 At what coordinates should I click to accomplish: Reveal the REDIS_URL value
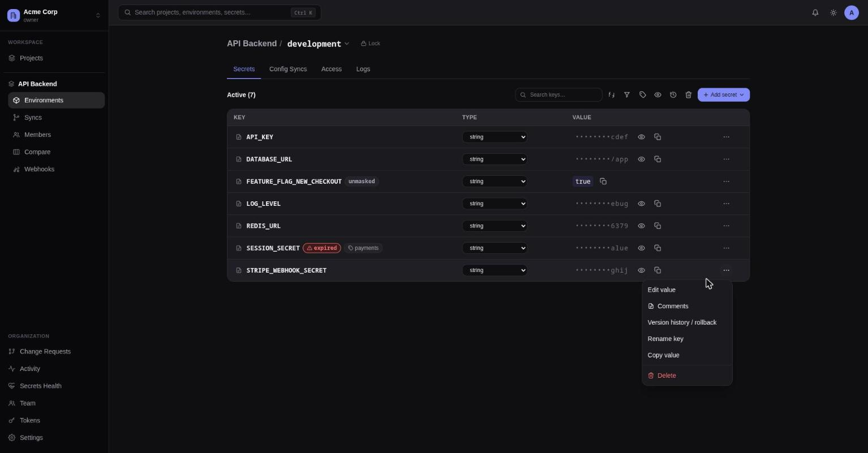tap(641, 226)
